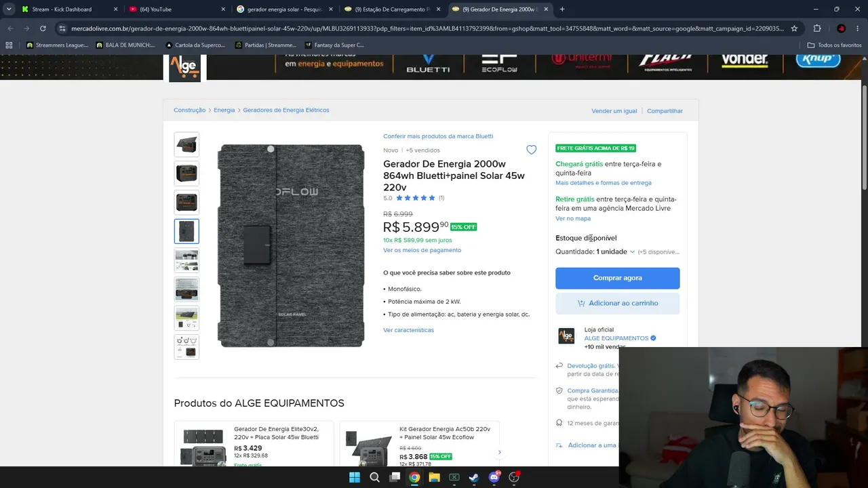Open Windows taskbar search
The height and width of the screenshot is (488, 868).
point(374,477)
